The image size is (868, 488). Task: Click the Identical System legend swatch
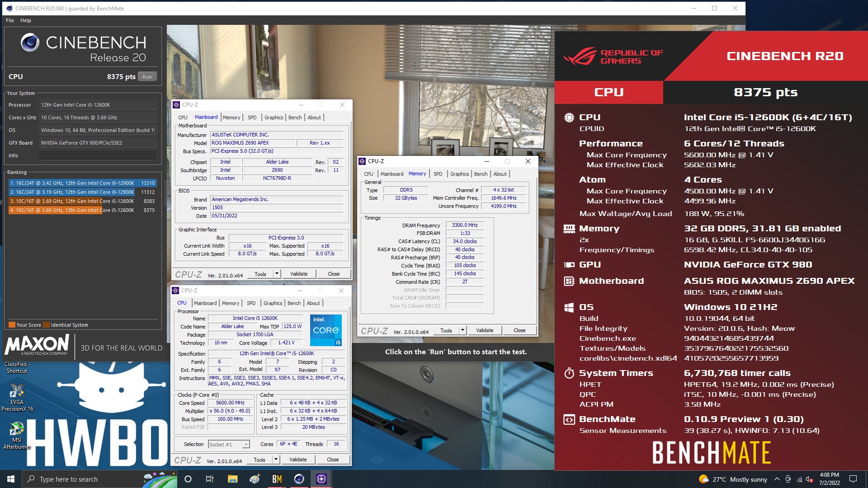click(x=47, y=324)
